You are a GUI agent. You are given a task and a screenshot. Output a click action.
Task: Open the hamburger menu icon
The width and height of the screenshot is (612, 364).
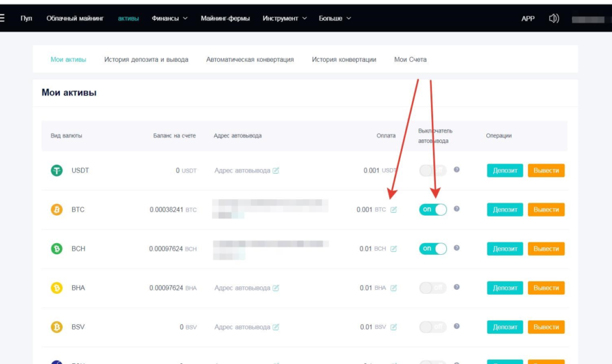point(2,18)
